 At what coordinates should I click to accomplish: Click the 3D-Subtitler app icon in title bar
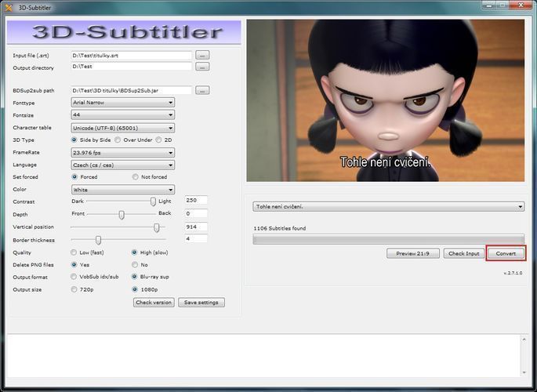click(x=8, y=7)
